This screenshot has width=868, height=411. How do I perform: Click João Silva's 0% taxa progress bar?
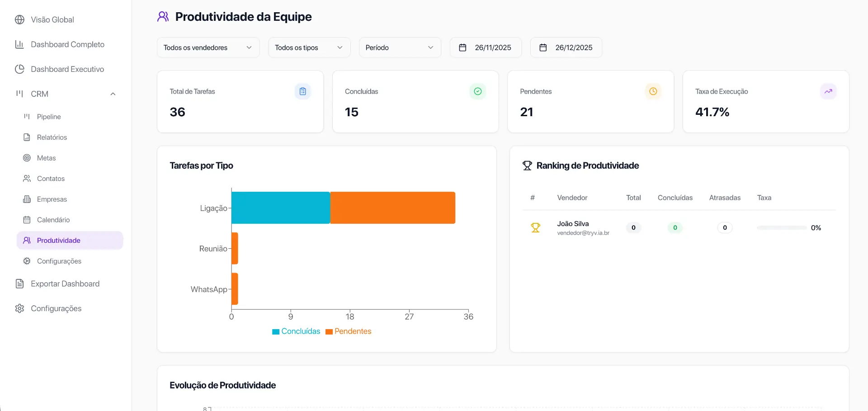tap(780, 227)
